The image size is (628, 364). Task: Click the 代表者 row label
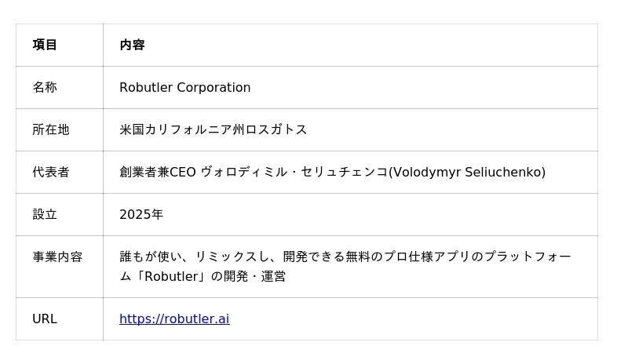[51, 172]
